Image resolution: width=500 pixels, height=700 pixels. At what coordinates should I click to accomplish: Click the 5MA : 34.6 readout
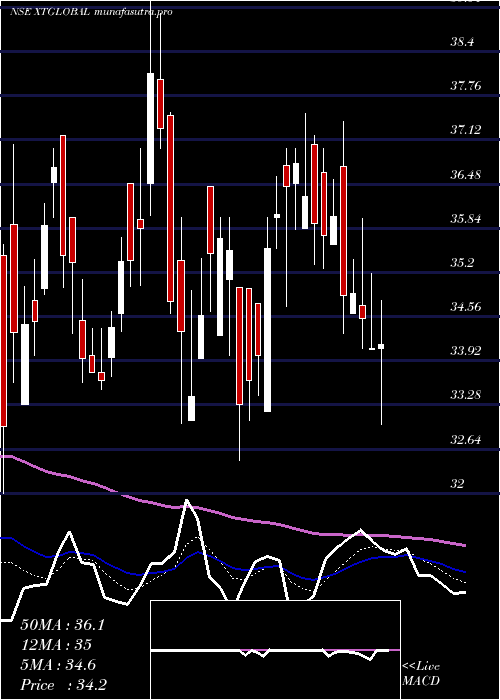58,665
